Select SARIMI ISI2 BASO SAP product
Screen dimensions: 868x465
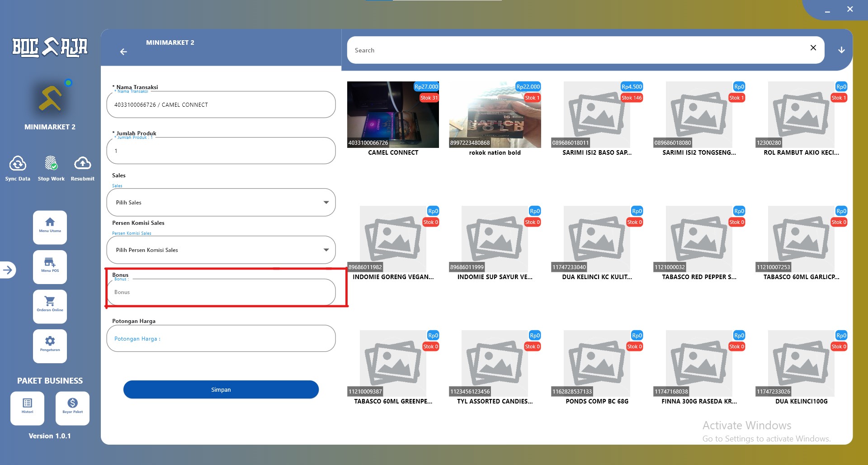[x=597, y=114]
